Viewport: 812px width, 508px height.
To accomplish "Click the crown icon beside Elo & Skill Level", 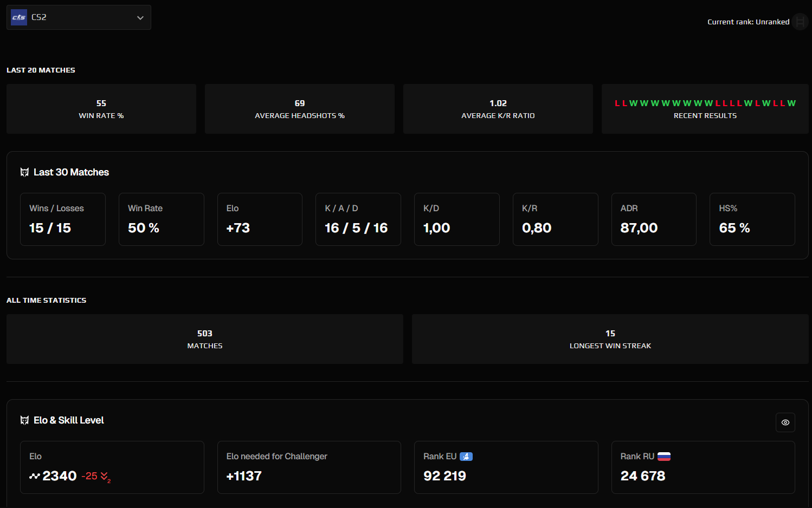I will point(24,420).
